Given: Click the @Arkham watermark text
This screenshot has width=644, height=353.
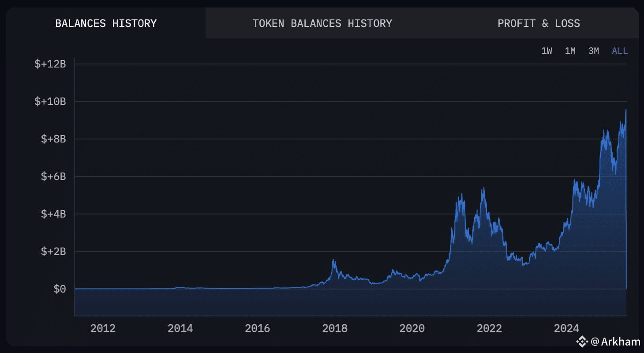Looking at the screenshot, I should (615, 341).
